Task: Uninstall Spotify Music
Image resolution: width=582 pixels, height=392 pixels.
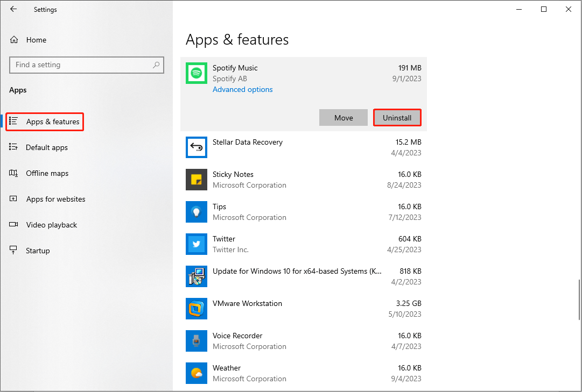Action: [397, 118]
